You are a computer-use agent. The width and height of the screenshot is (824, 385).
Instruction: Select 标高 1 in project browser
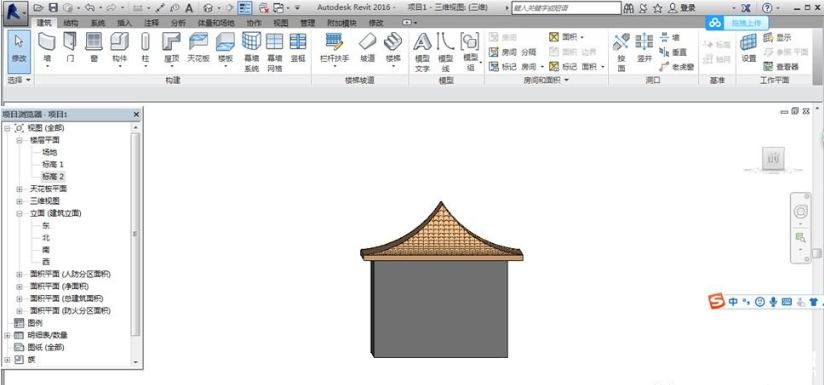53,164
